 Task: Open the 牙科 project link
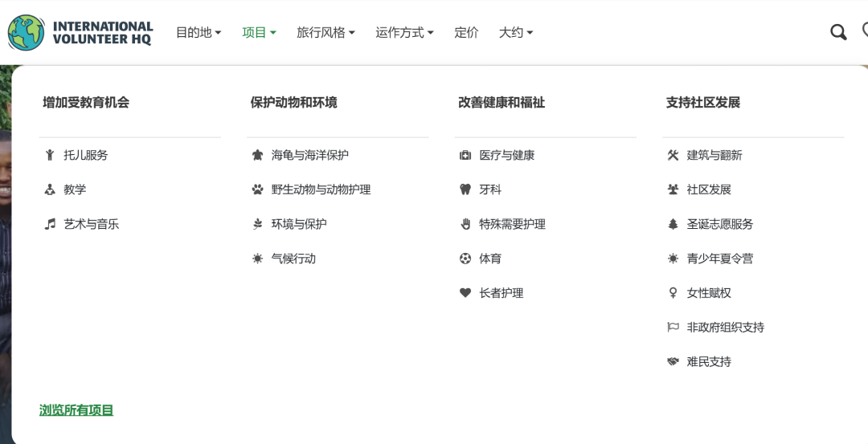click(x=490, y=189)
